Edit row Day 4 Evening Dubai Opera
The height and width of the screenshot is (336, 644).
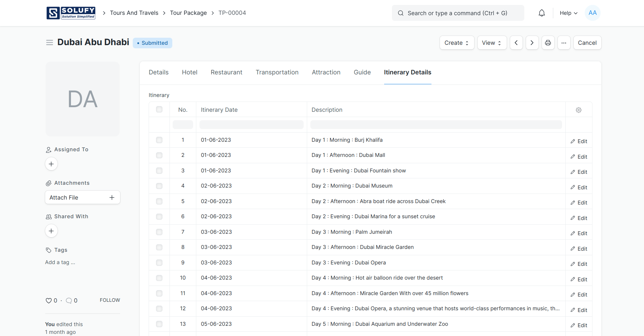tap(579, 310)
